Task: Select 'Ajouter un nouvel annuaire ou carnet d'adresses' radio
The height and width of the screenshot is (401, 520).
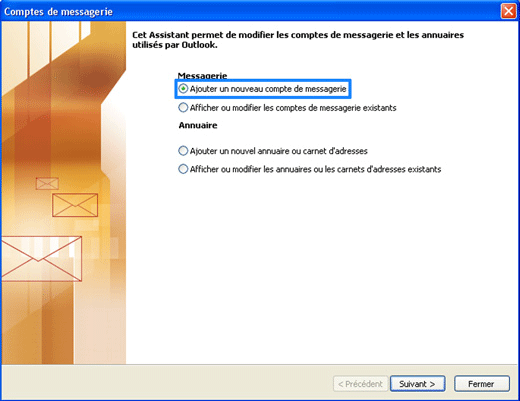Action: tap(183, 151)
